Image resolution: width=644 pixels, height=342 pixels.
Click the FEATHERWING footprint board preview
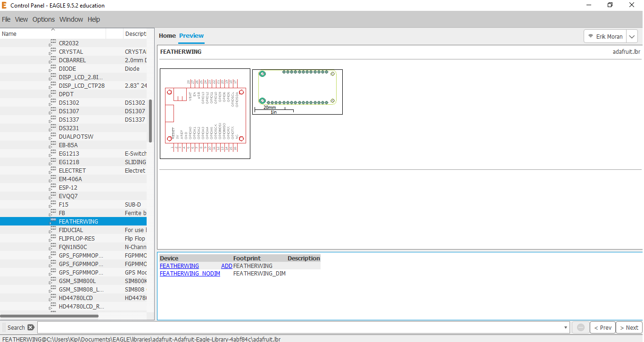coord(297,92)
